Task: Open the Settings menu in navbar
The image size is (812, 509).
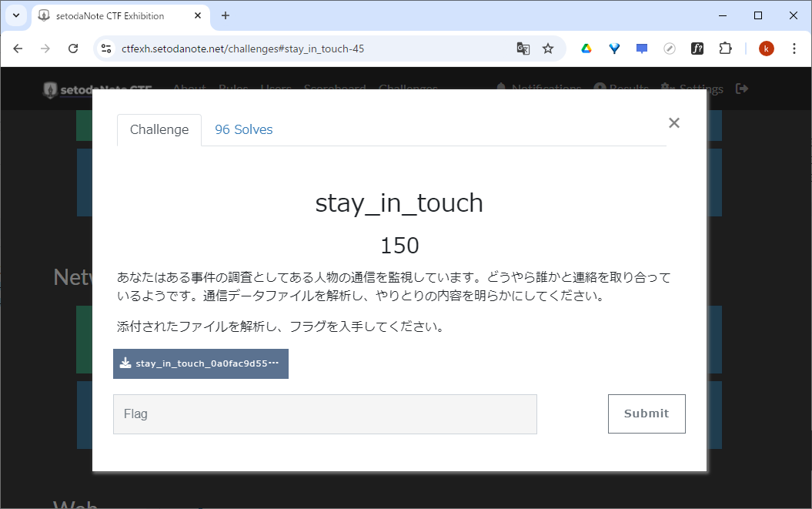Action: (x=691, y=88)
